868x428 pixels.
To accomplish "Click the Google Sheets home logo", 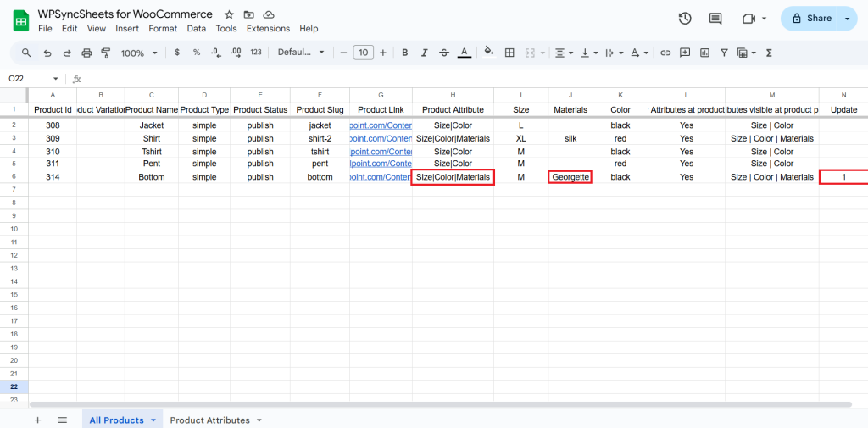I will coord(20,21).
